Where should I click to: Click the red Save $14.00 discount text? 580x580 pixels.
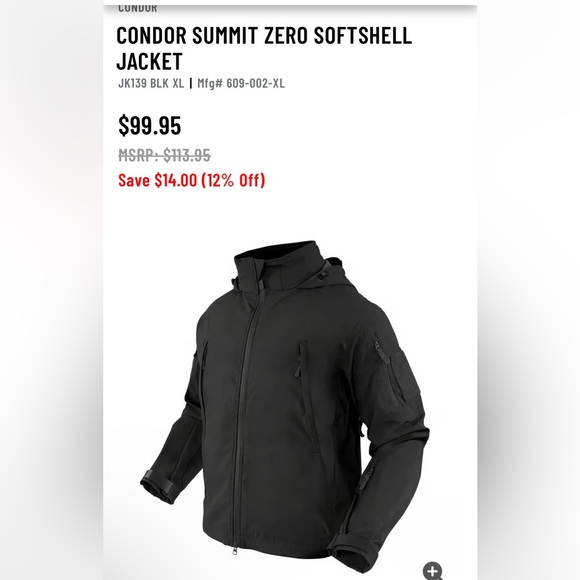(x=192, y=180)
